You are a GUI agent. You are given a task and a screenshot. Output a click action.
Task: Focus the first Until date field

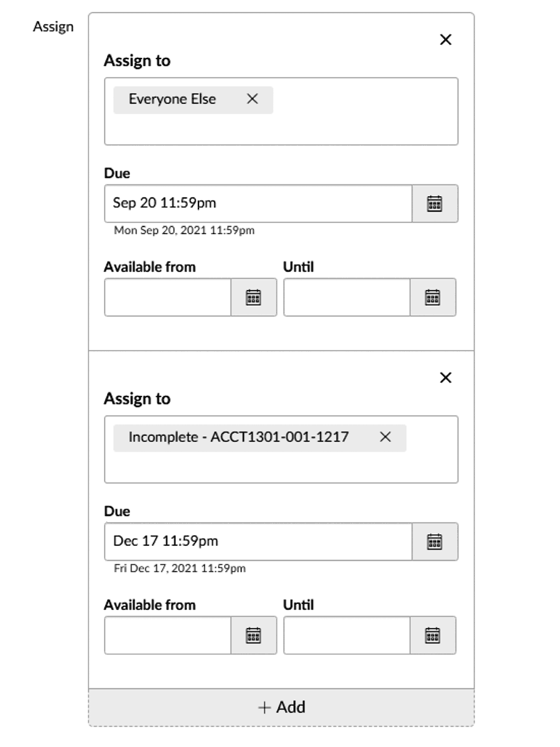[x=347, y=298]
